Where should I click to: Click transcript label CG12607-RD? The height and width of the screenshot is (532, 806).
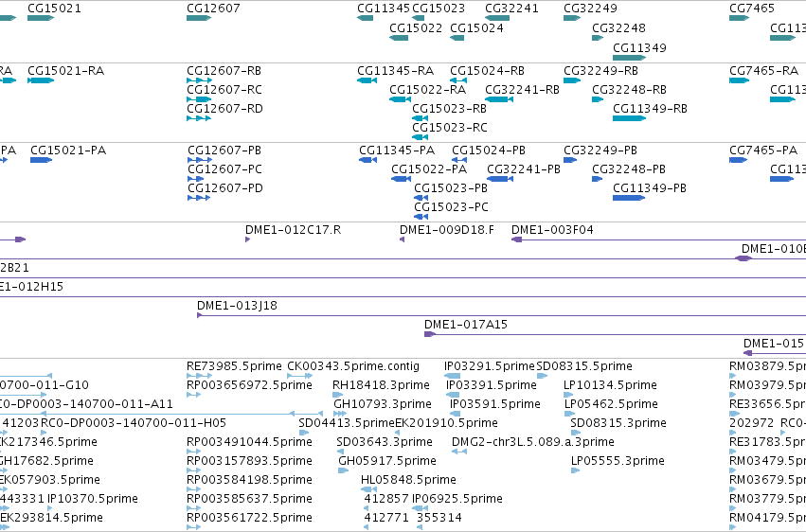click(224, 109)
